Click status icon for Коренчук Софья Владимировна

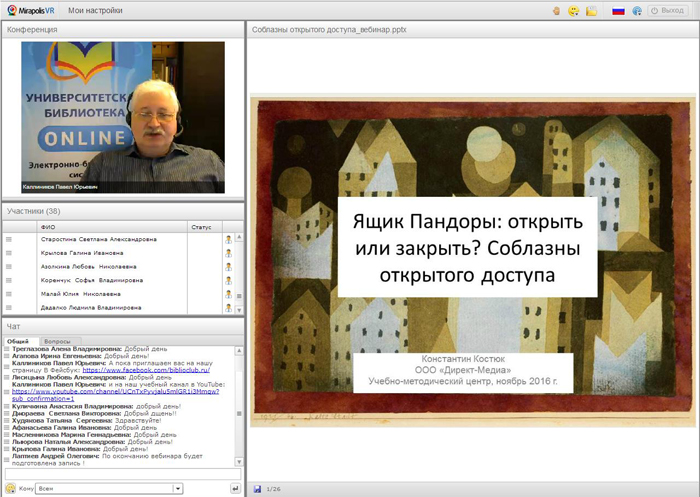pos(228,280)
